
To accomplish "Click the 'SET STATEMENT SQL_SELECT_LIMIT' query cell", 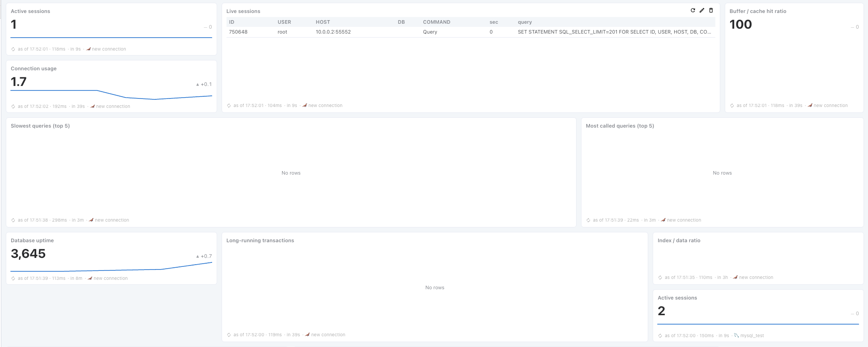I will (615, 32).
